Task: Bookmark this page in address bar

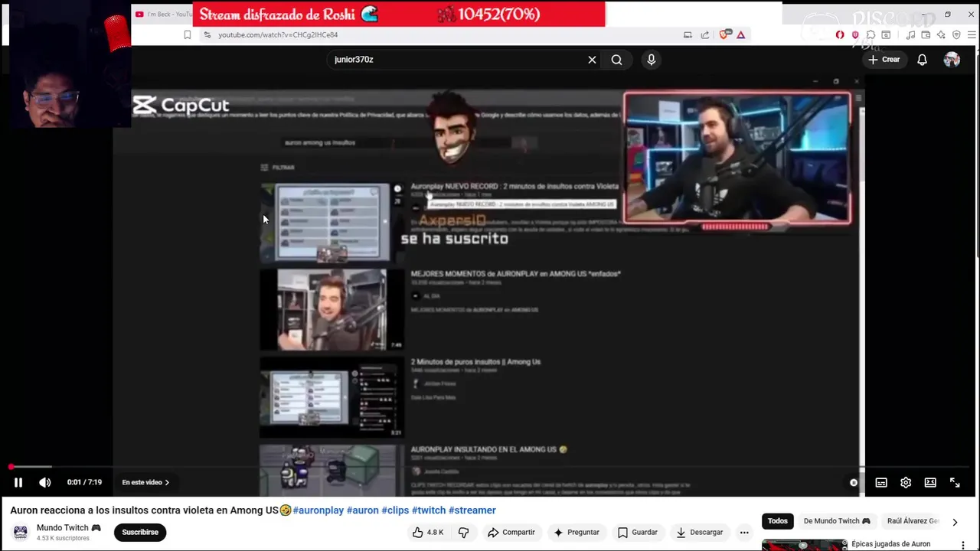Action: coord(187,34)
